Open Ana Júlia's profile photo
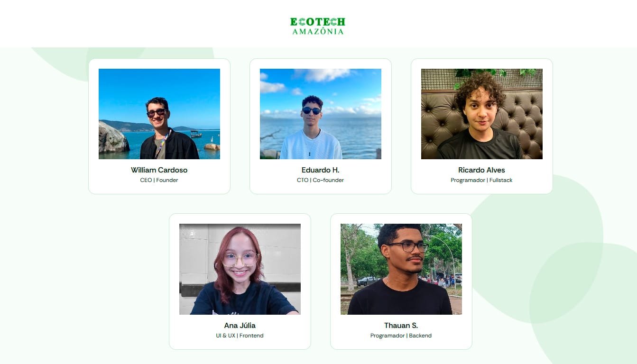 tap(240, 269)
